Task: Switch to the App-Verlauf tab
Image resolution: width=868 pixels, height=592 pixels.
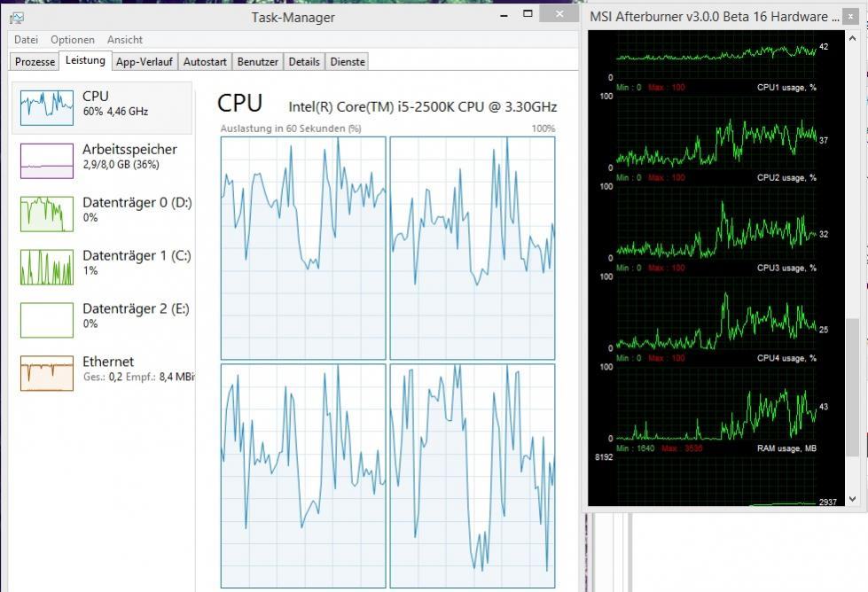Action: coord(145,61)
